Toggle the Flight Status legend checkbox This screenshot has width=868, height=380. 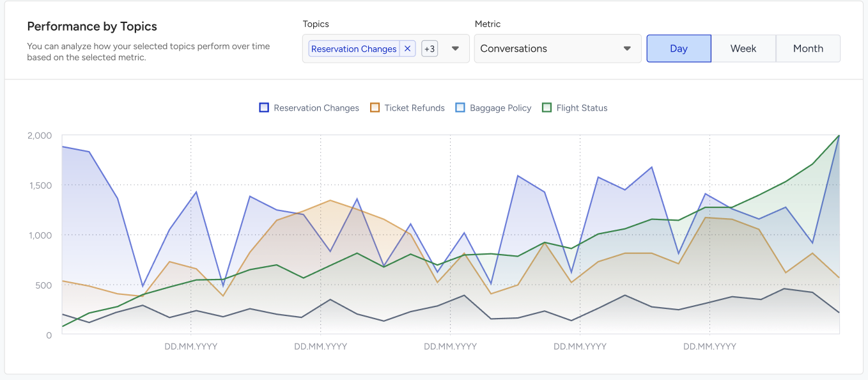point(546,107)
